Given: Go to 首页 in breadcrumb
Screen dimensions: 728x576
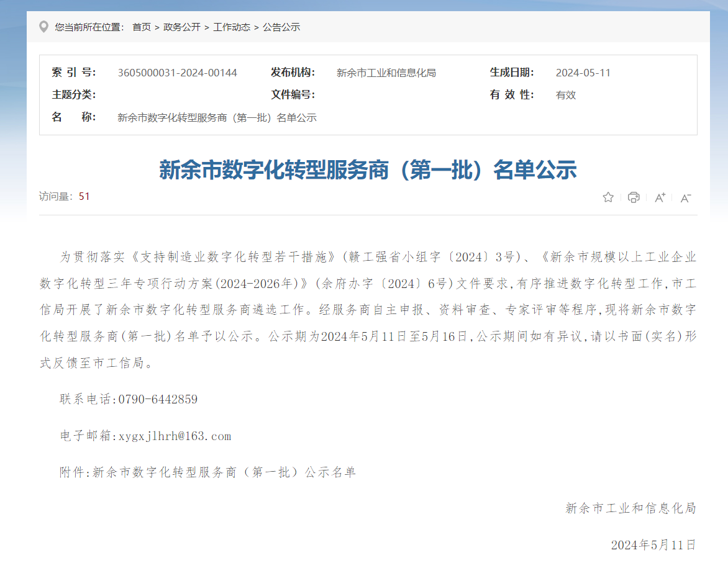Looking at the screenshot, I should 142,27.
